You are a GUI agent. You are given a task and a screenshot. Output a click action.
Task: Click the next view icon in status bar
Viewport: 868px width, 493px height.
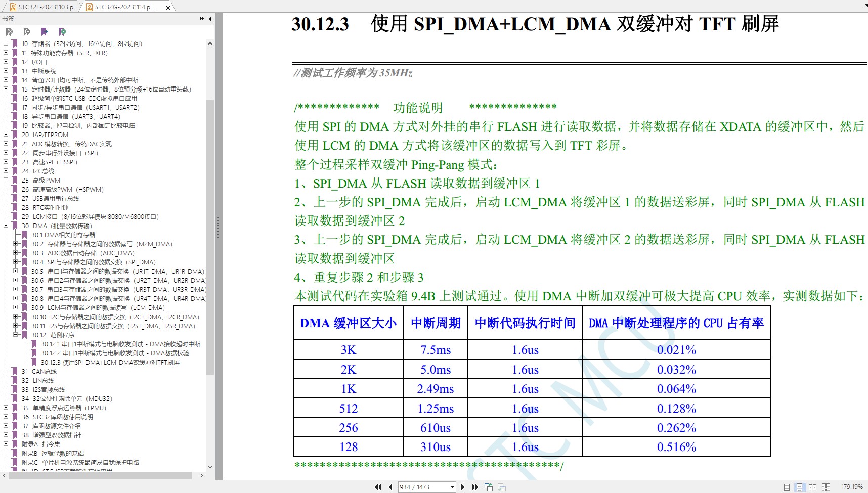pos(502,487)
